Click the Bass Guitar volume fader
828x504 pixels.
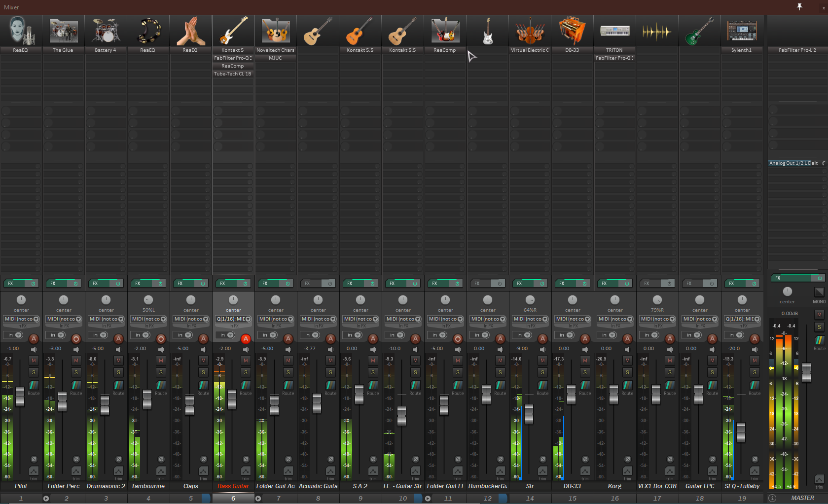[x=232, y=399]
